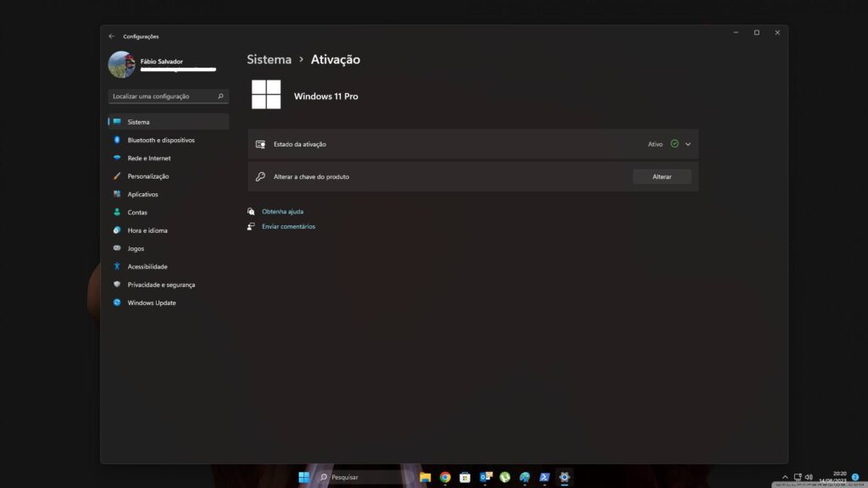The height and width of the screenshot is (488, 868).
Task: Open Bluetooth e dispositivos settings
Action: click(169, 140)
